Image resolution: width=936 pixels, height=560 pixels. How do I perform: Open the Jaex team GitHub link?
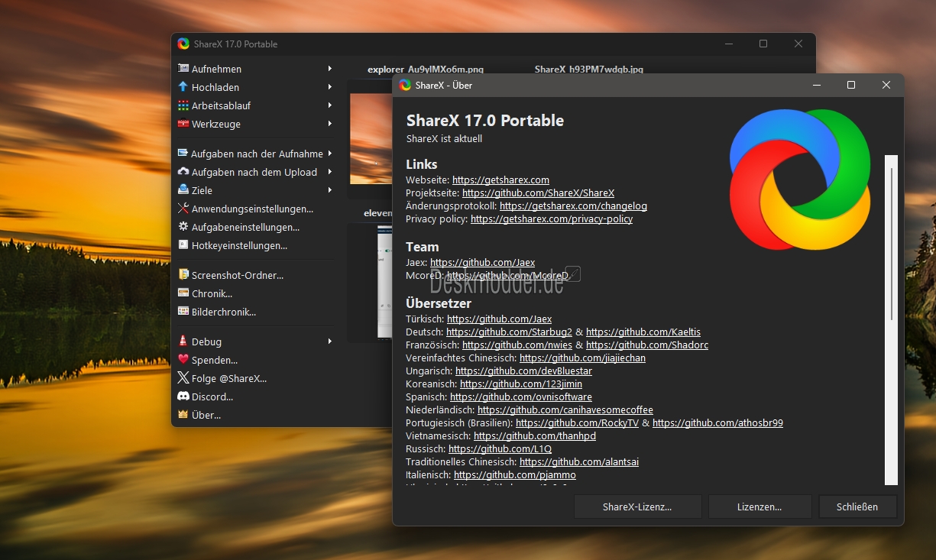[482, 263]
